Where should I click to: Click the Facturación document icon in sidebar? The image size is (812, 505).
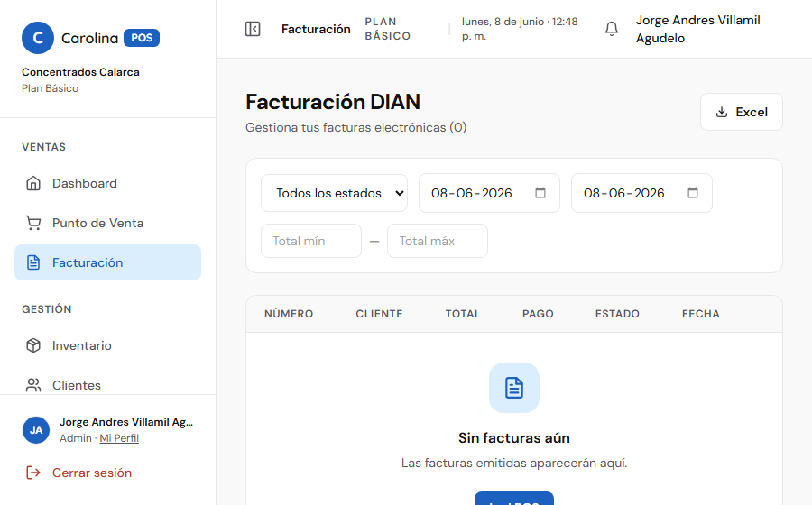pyautogui.click(x=33, y=262)
